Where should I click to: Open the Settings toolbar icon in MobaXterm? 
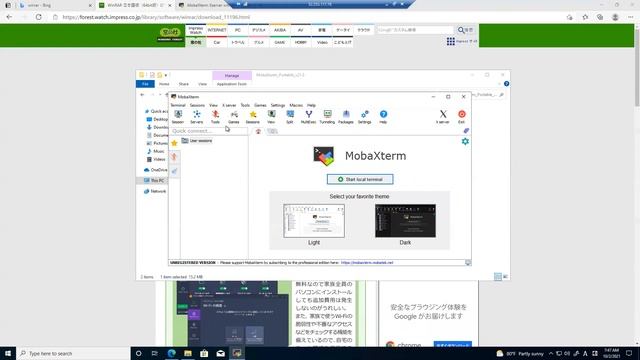(364, 117)
